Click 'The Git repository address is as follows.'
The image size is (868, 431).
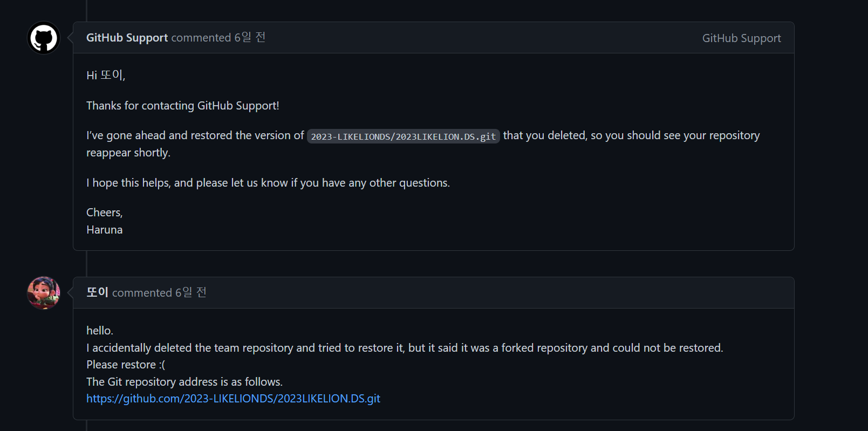[184, 382]
